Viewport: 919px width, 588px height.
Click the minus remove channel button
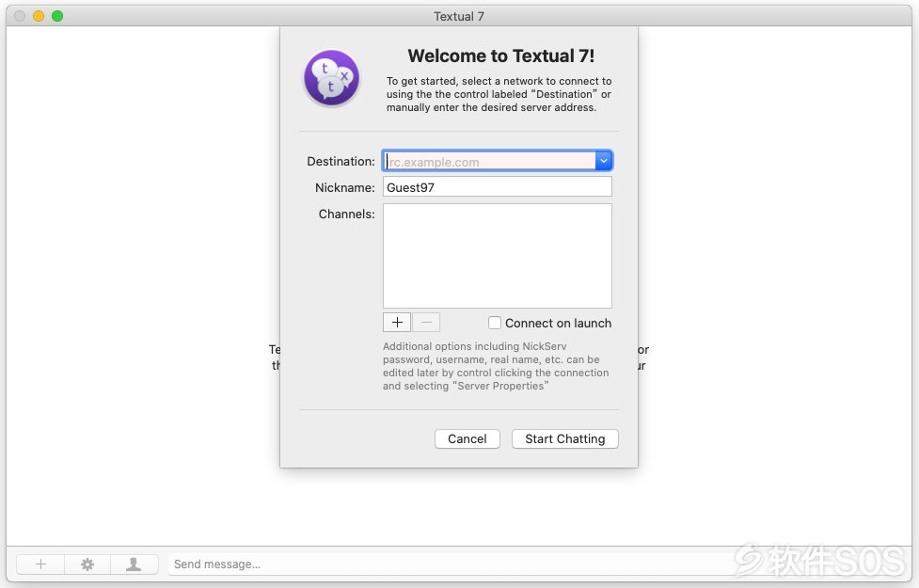[426, 323]
